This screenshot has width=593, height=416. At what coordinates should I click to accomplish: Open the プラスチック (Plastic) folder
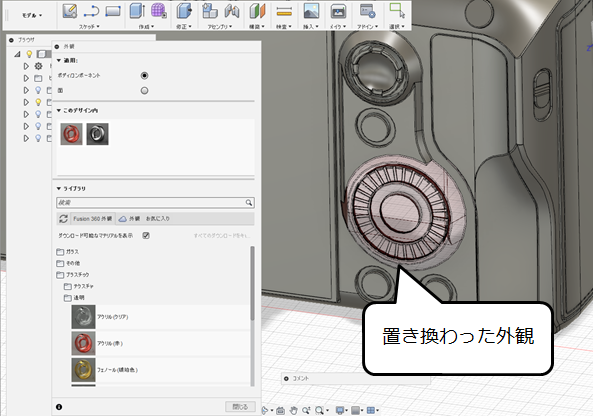[x=73, y=275]
